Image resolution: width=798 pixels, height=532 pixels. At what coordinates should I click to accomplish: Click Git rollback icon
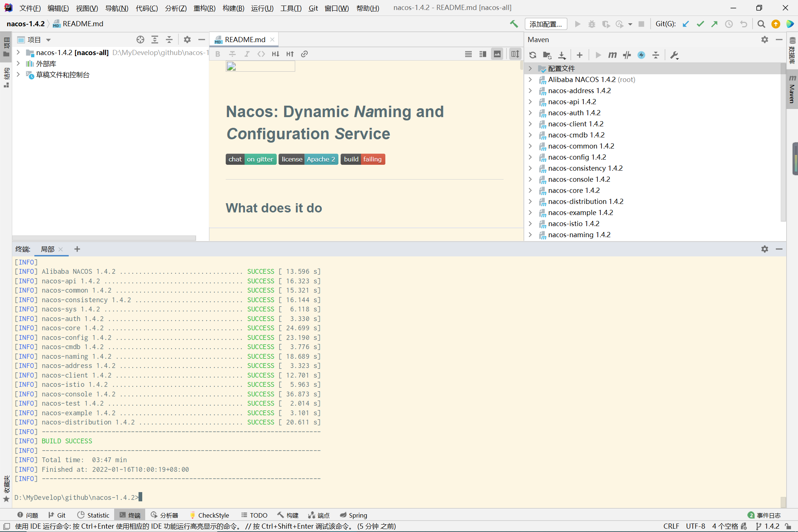click(743, 24)
